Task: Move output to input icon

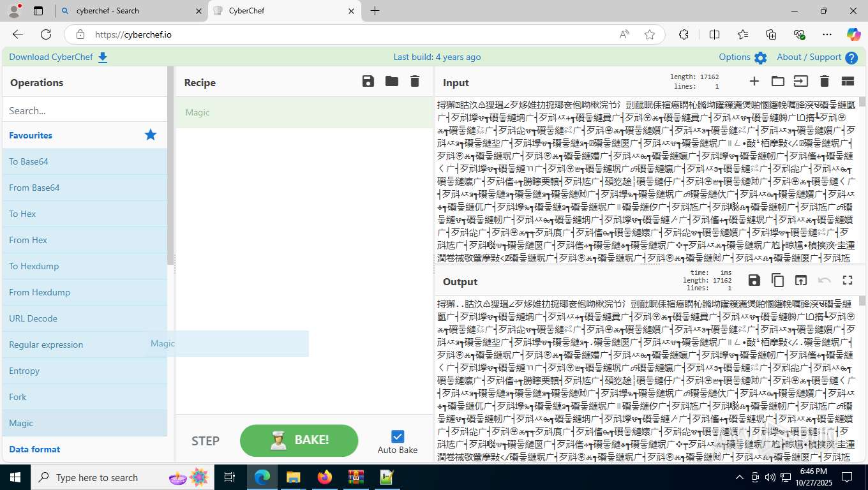Action: pos(800,280)
